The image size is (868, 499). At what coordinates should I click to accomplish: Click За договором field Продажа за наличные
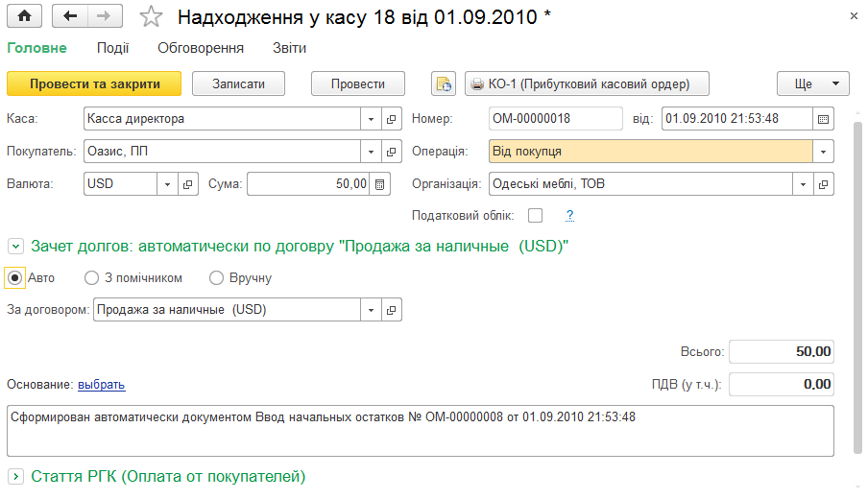click(x=227, y=310)
